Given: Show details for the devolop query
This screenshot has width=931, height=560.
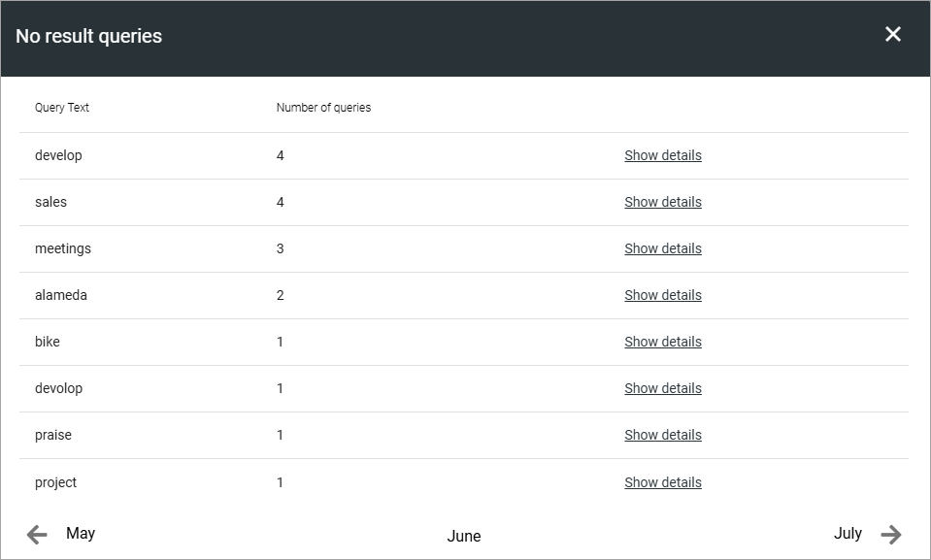Looking at the screenshot, I should click(663, 388).
